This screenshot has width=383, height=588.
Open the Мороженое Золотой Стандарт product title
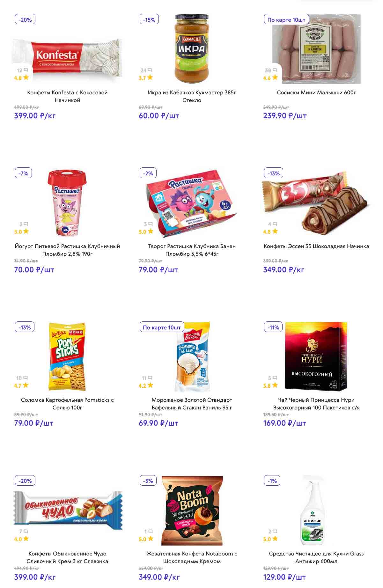(x=192, y=404)
